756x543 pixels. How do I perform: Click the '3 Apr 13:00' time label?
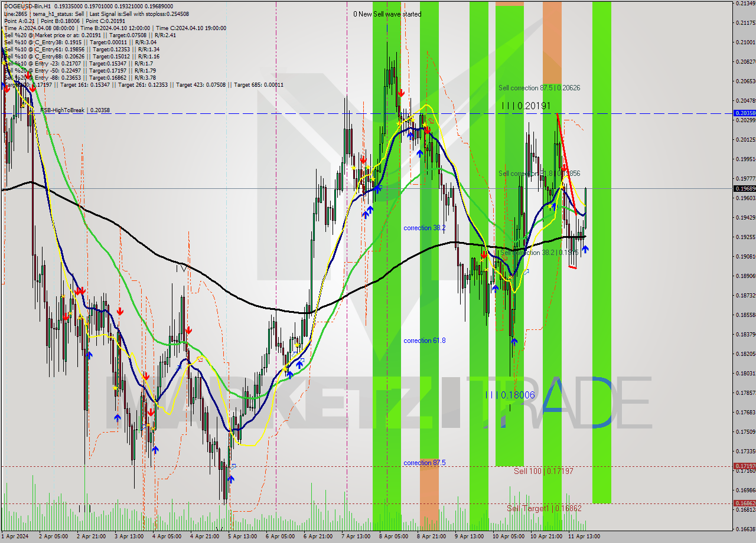click(129, 536)
